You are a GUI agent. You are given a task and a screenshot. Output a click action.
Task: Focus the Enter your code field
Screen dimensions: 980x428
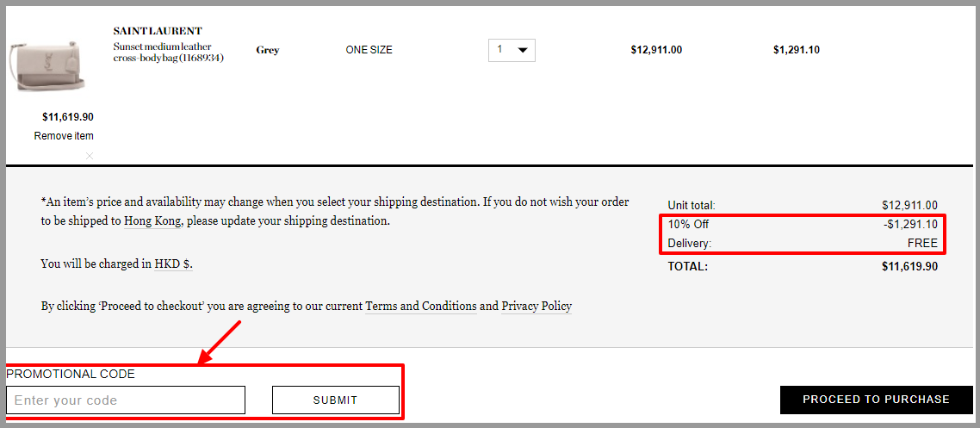point(126,400)
